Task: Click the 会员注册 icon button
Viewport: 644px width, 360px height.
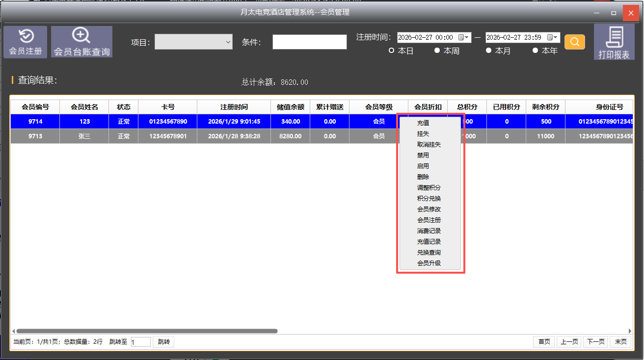Action: tap(26, 42)
